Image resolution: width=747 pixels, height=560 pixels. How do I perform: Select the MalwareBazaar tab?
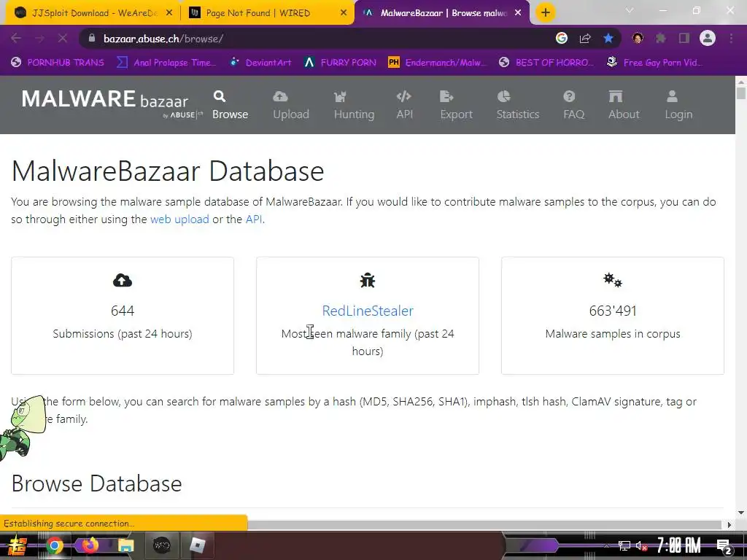(x=443, y=13)
